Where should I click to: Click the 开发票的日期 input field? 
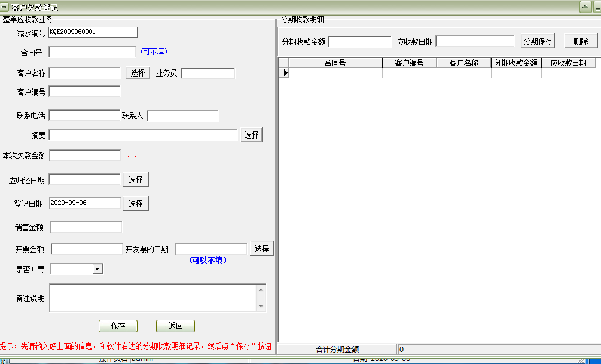coord(211,249)
